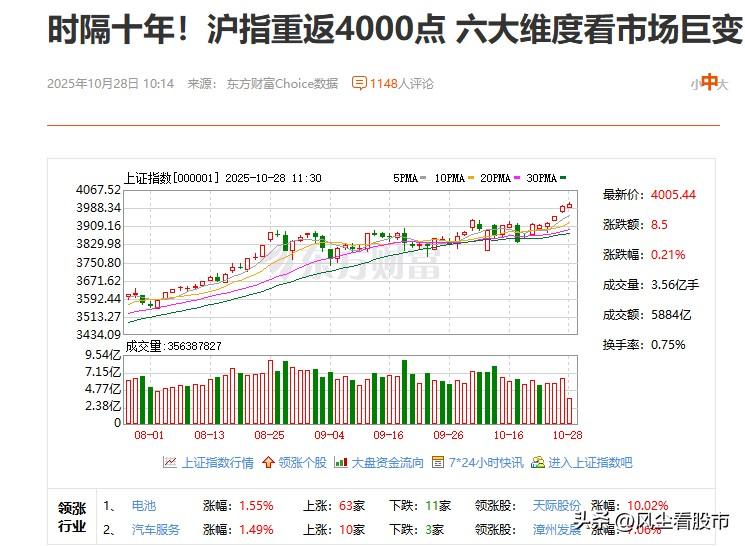Open the 7*24小时快讯 link
This screenshot has width=745, height=546.
(486, 462)
